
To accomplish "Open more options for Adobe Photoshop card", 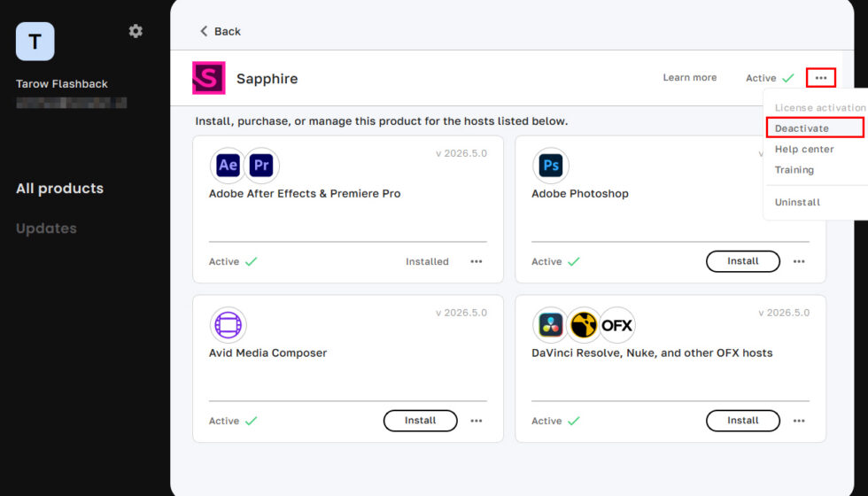I will pos(799,261).
